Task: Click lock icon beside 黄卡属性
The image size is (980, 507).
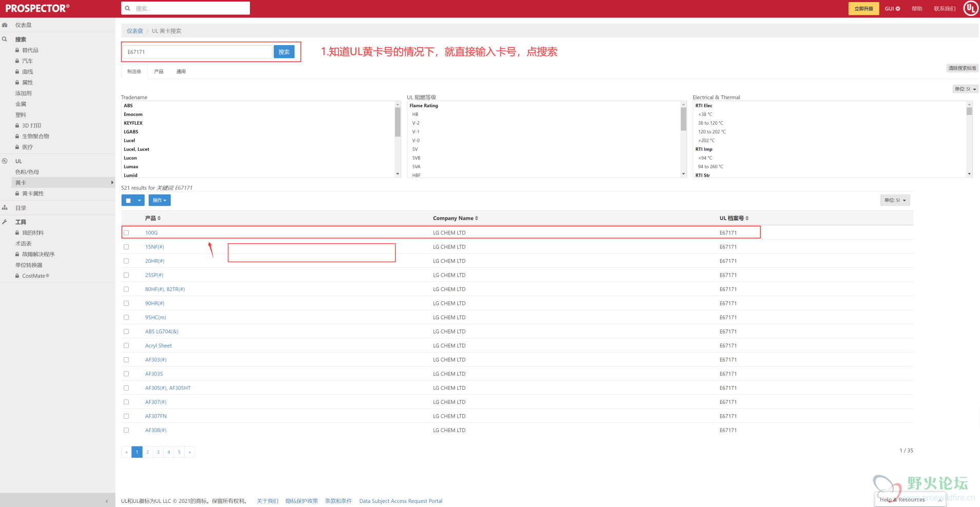Action: click(17, 193)
